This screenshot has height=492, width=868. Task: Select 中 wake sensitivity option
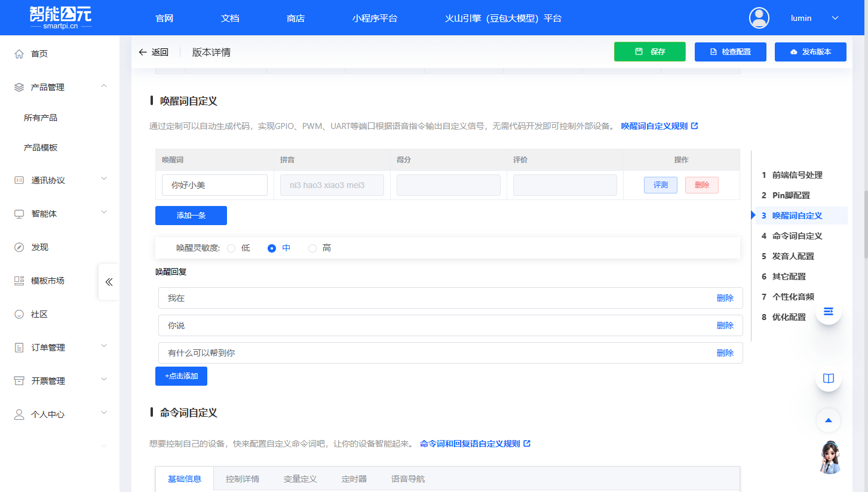tap(272, 248)
